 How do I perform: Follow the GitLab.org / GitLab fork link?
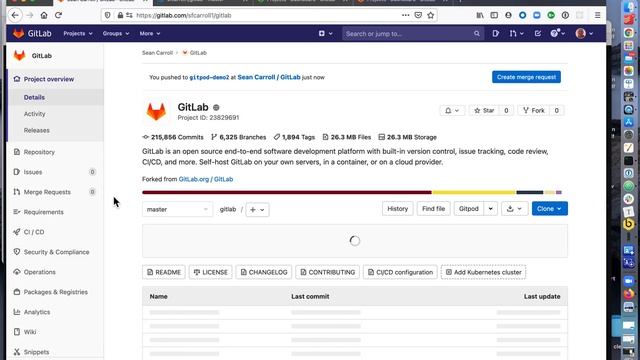(x=206, y=179)
